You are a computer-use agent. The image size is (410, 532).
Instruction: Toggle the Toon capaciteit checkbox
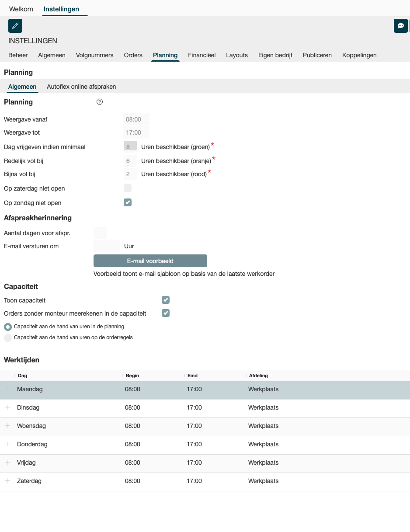coord(166,300)
